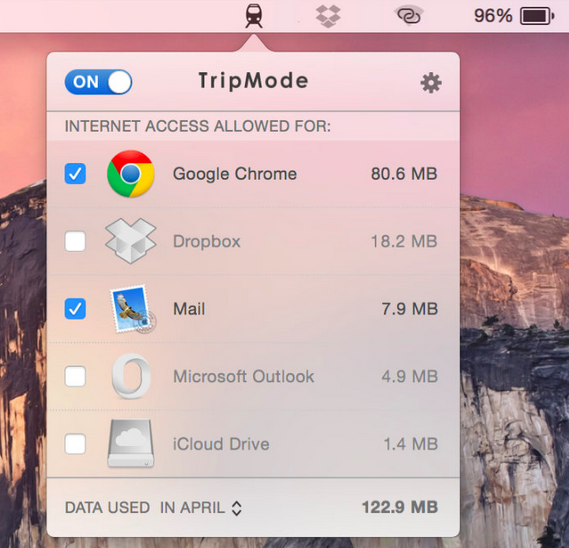569x548 pixels.
Task: Turn off the TripMode ON switch
Action: pyautogui.click(x=98, y=82)
